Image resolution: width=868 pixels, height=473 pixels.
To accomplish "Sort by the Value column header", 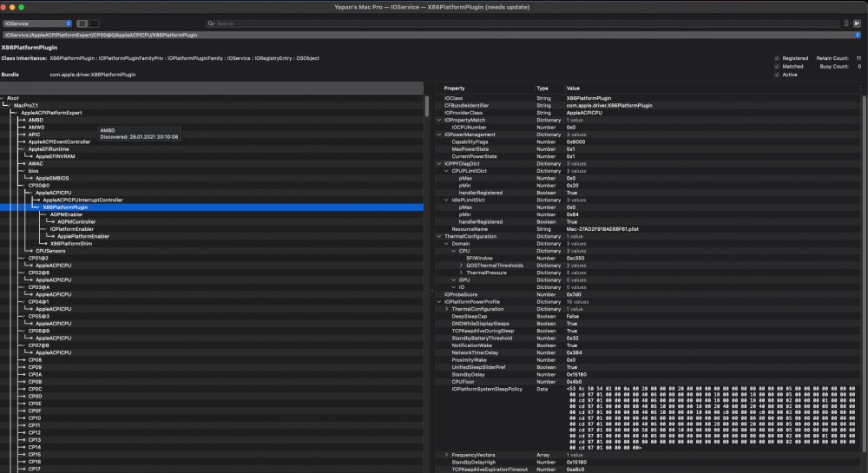I will click(712, 89).
